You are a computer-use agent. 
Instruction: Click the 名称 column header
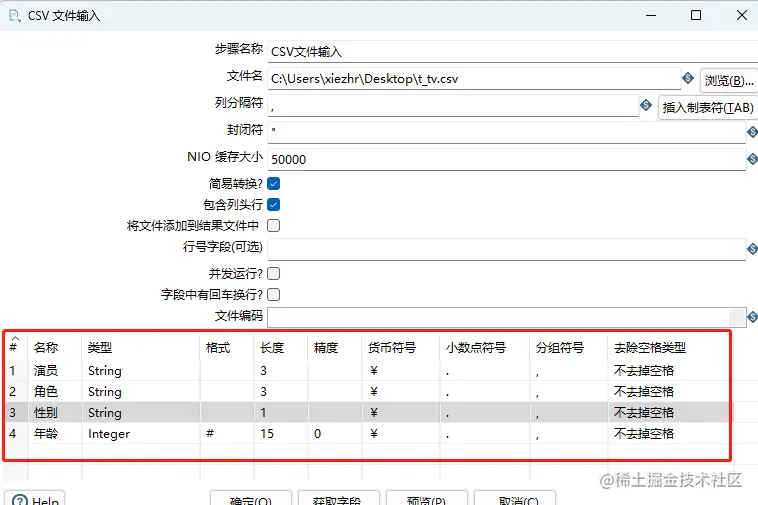click(x=55, y=347)
